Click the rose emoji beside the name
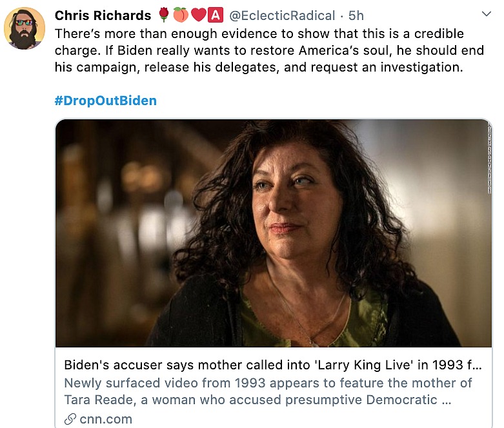This screenshot has height=428, width=504. click(164, 15)
